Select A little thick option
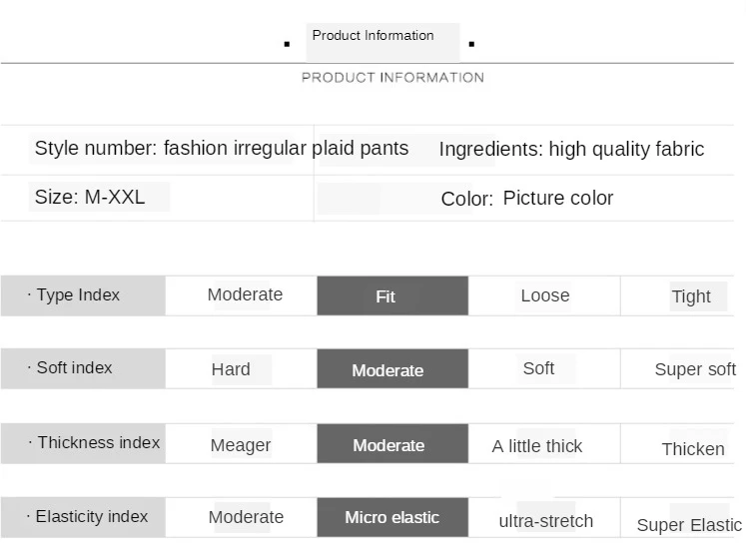 tap(537, 446)
